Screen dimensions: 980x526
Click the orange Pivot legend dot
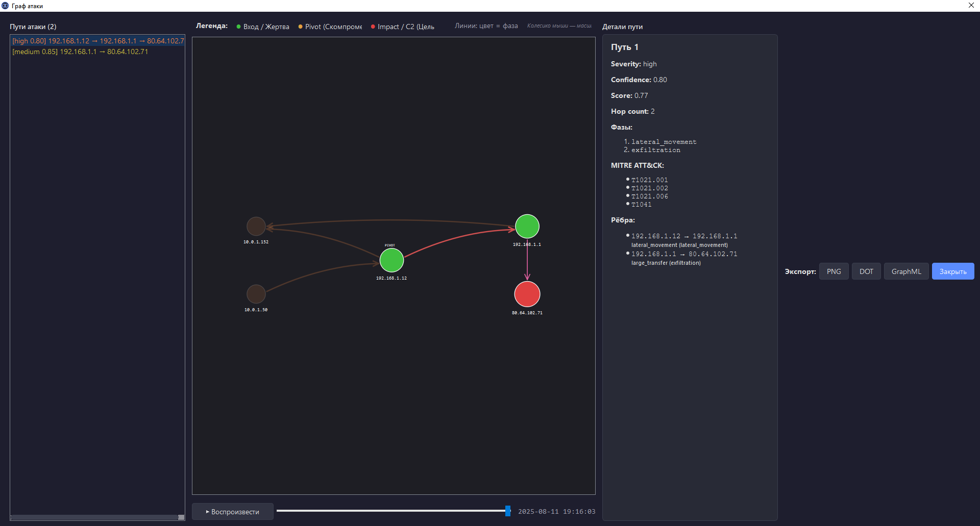(x=300, y=27)
